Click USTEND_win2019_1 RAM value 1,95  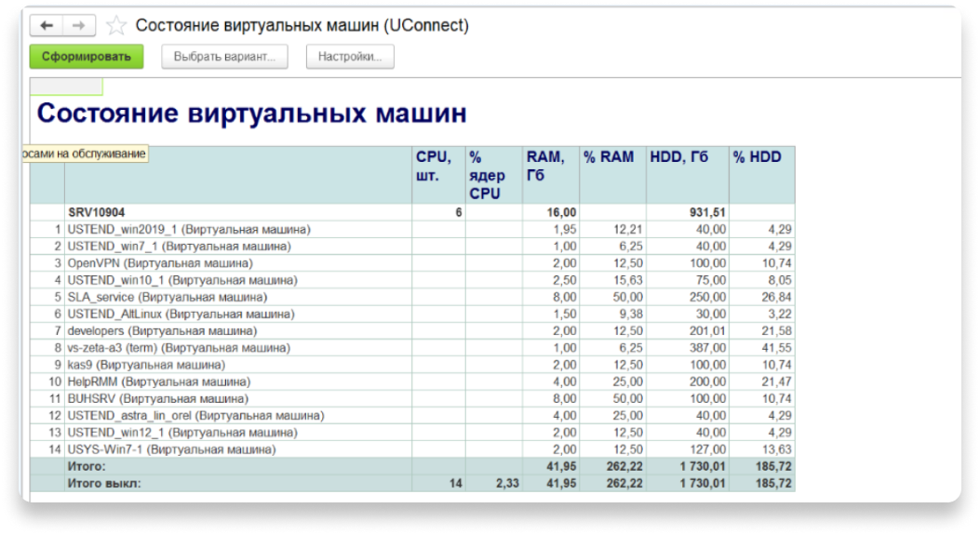click(565, 230)
